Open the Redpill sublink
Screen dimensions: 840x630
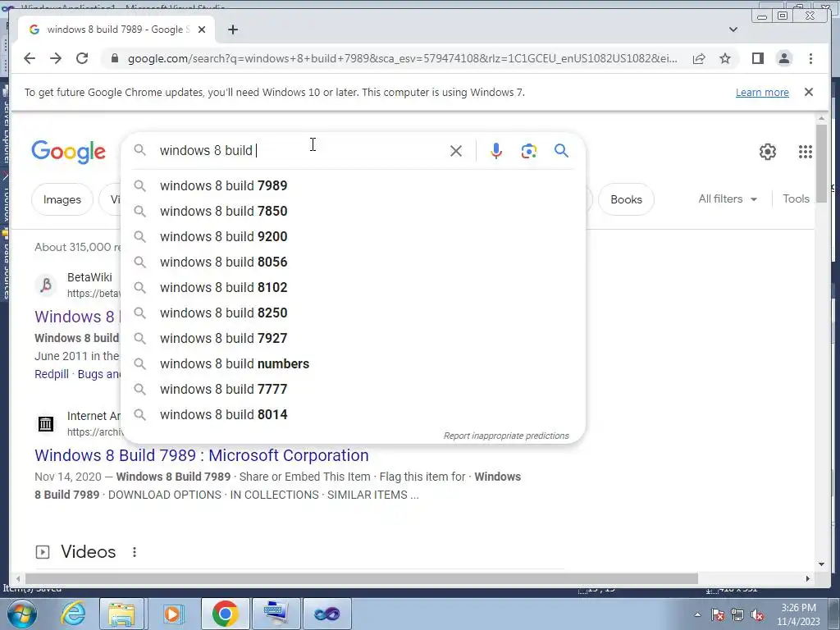coord(52,374)
